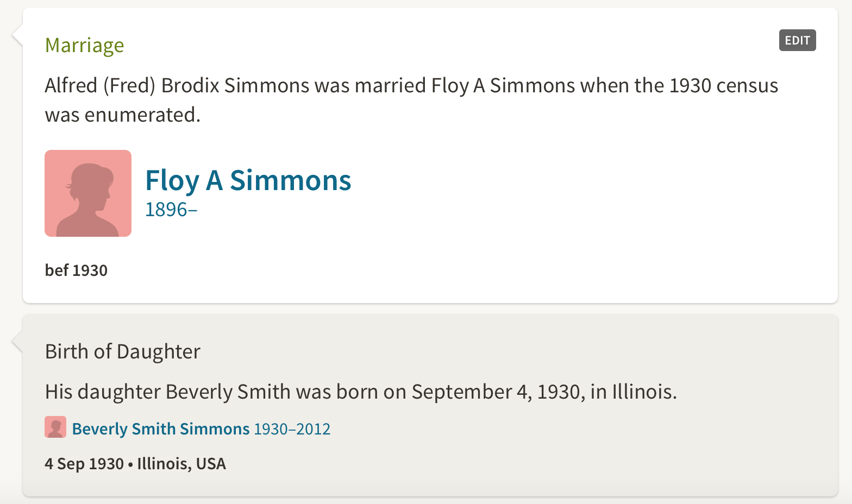Click Birth of Daughter card's timeline pointer notch

(x=17, y=342)
